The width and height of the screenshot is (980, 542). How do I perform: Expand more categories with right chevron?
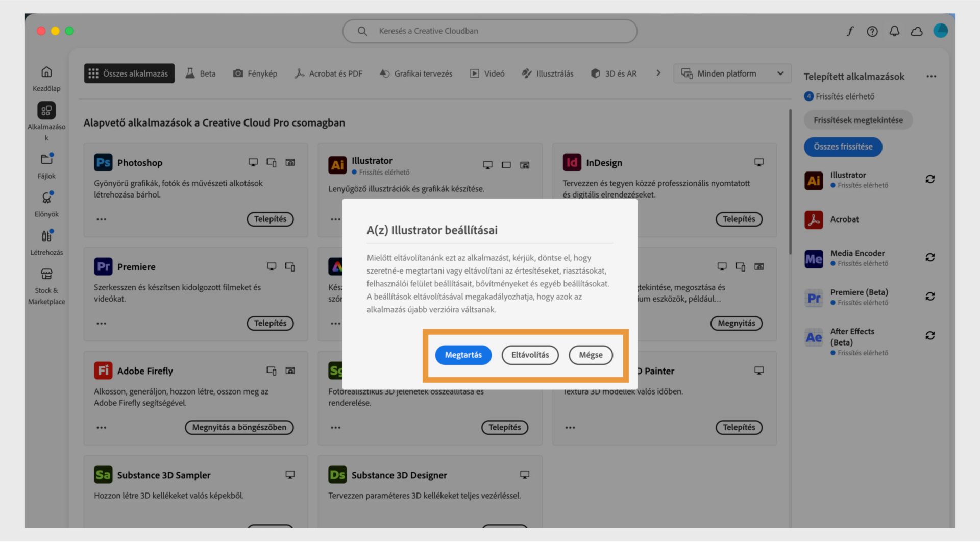tap(658, 73)
